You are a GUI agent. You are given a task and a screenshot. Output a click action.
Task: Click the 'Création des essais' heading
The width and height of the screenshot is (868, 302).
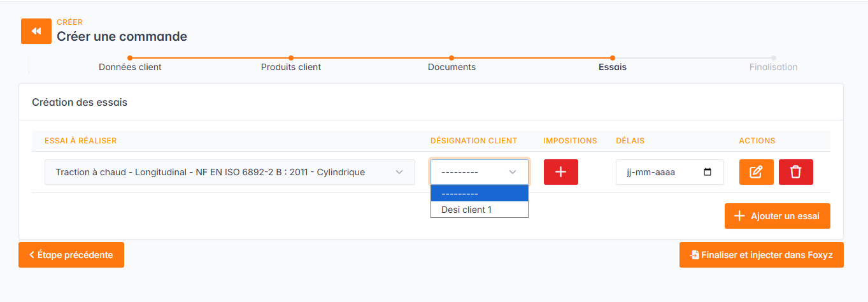click(x=80, y=102)
